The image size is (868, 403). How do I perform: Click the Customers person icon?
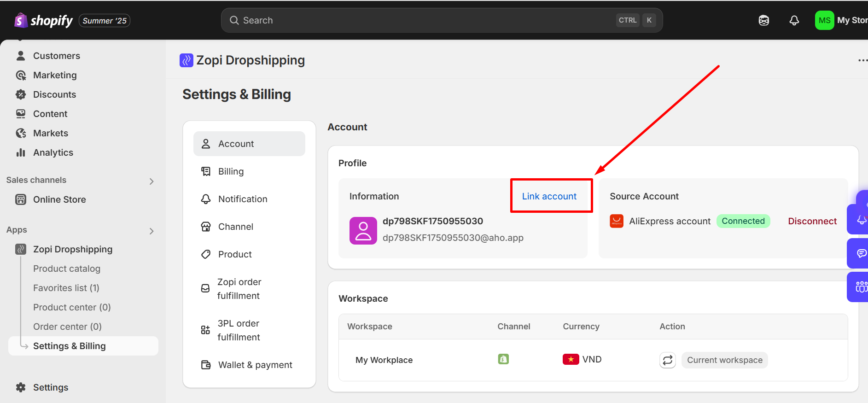pyautogui.click(x=21, y=56)
